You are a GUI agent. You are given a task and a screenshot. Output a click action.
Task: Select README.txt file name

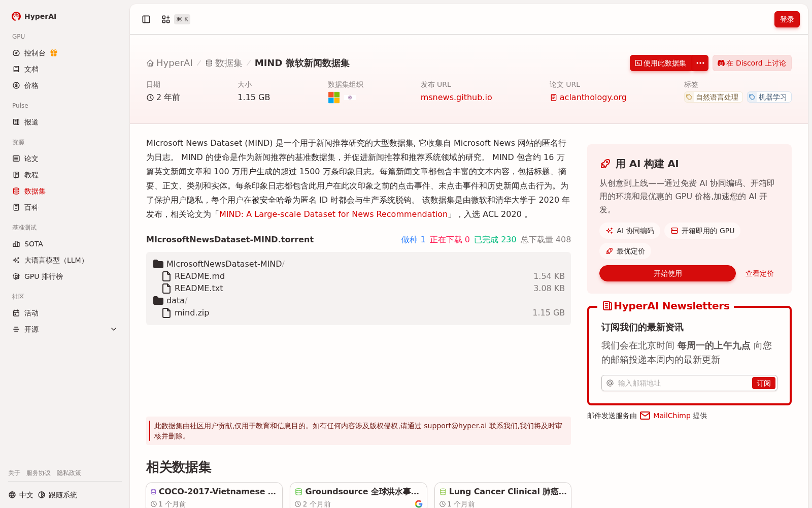pyautogui.click(x=199, y=288)
